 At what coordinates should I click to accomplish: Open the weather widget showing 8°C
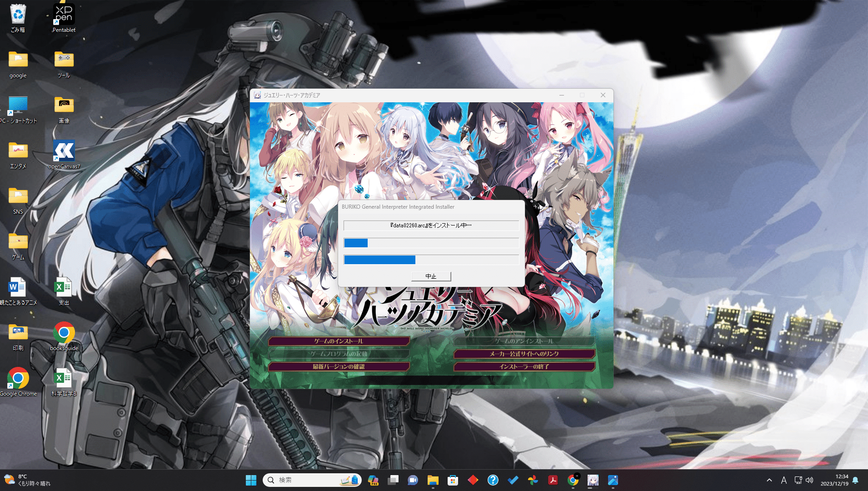(x=27, y=480)
